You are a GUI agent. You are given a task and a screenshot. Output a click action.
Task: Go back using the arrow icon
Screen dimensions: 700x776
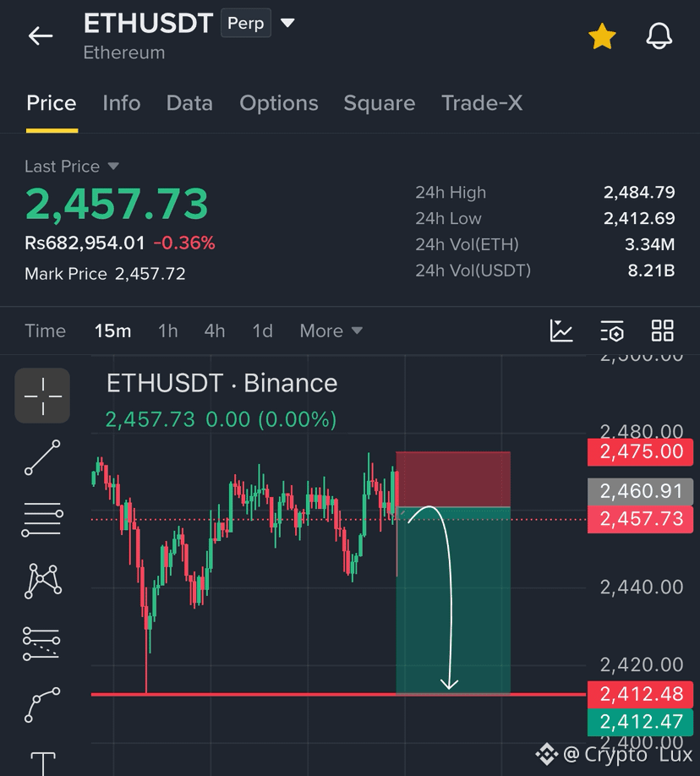40,36
